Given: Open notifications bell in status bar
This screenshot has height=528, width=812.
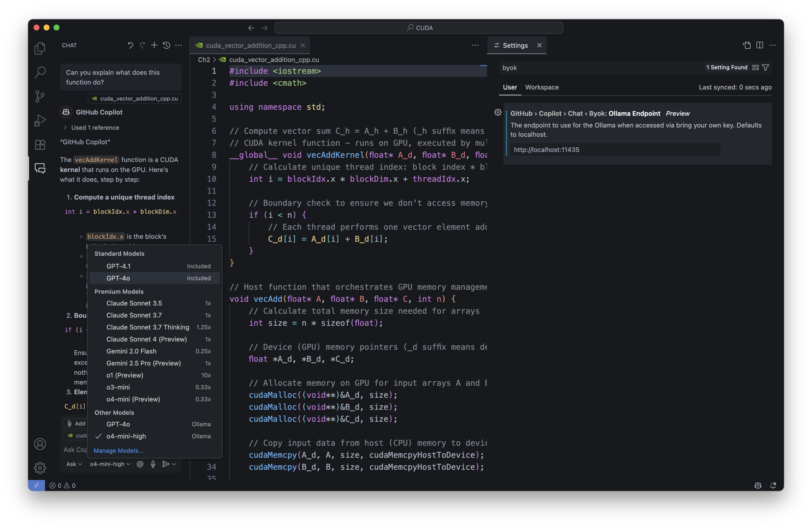Looking at the screenshot, I should (773, 485).
